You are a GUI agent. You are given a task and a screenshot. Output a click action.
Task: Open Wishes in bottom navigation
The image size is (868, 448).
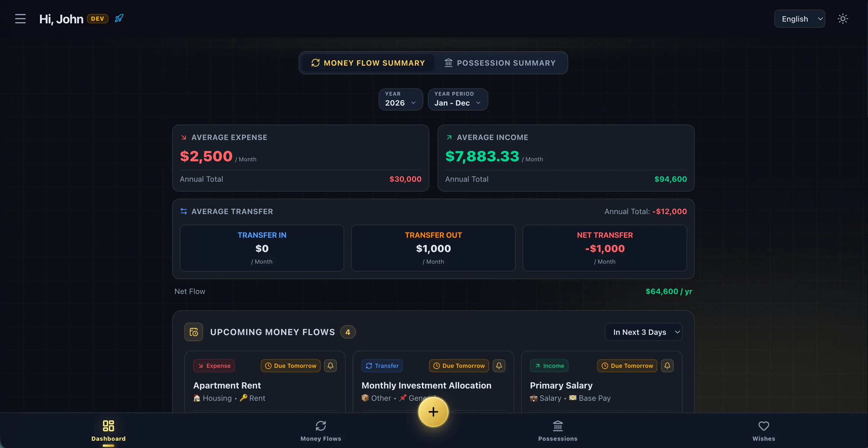coord(764,431)
